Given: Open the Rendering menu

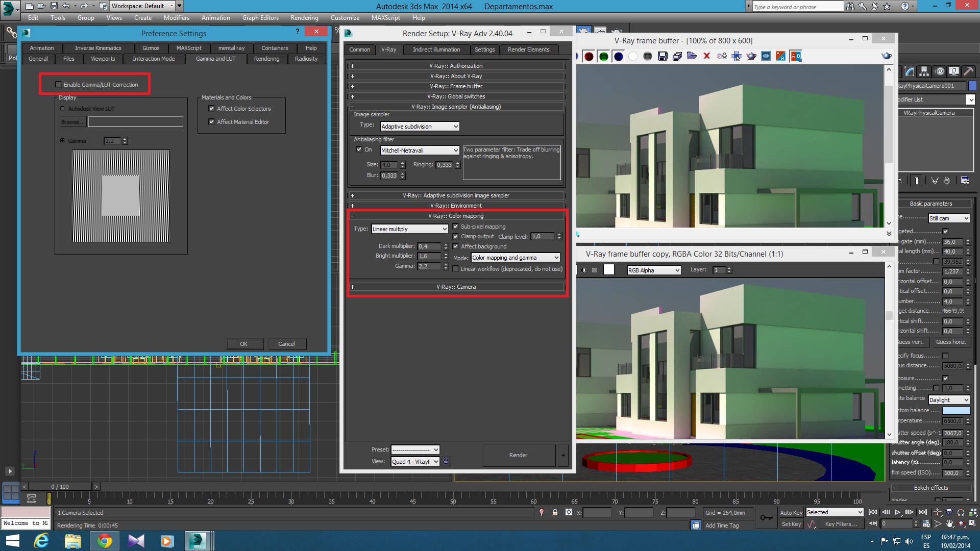Looking at the screenshot, I should tap(304, 18).
